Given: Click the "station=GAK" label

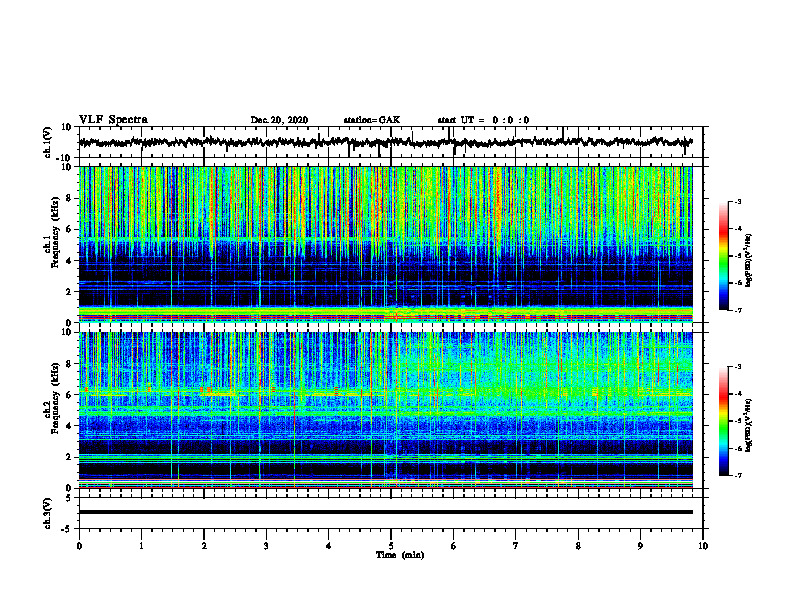Looking at the screenshot, I should pyautogui.click(x=372, y=120).
